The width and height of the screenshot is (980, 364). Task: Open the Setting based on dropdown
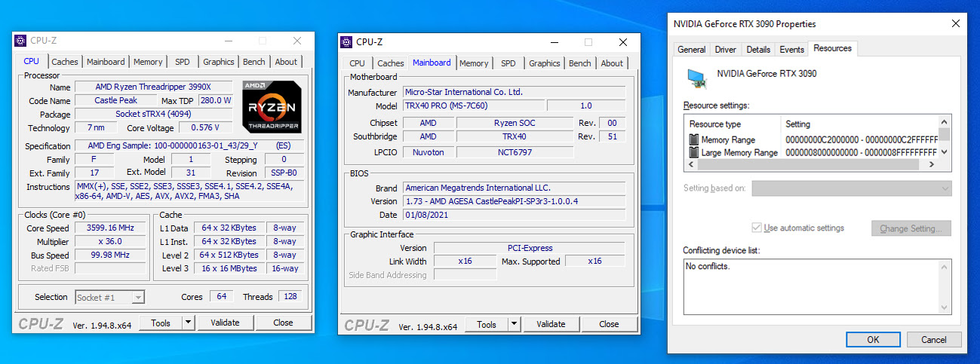[852, 188]
